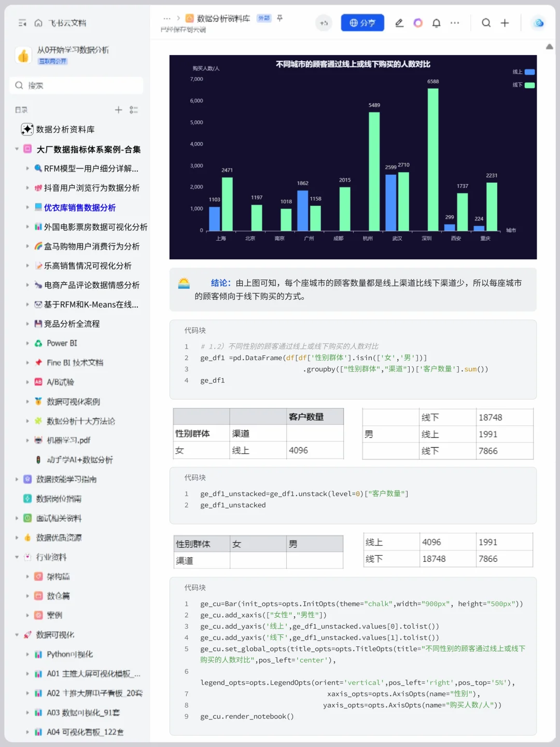Image resolution: width=560 pixels, height=747 pixels.
Task: Click the pen edit icon in top toolbar
Action: click(399, 23)
